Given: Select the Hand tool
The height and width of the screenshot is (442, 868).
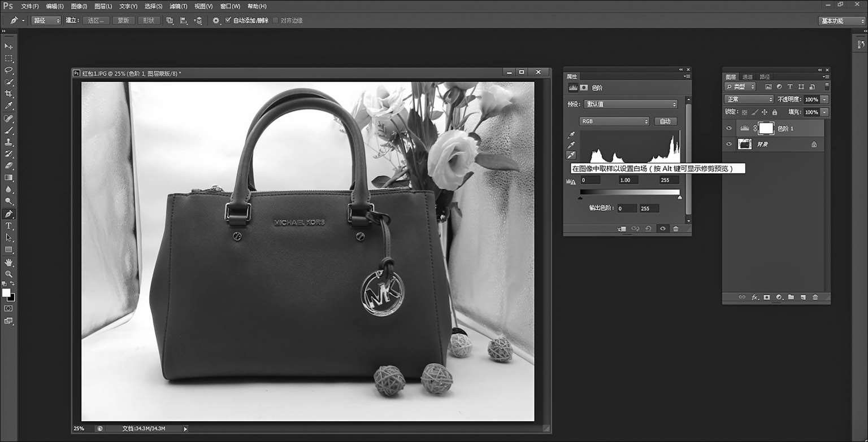Looking at the screenshot, I should tap(8, 262).
